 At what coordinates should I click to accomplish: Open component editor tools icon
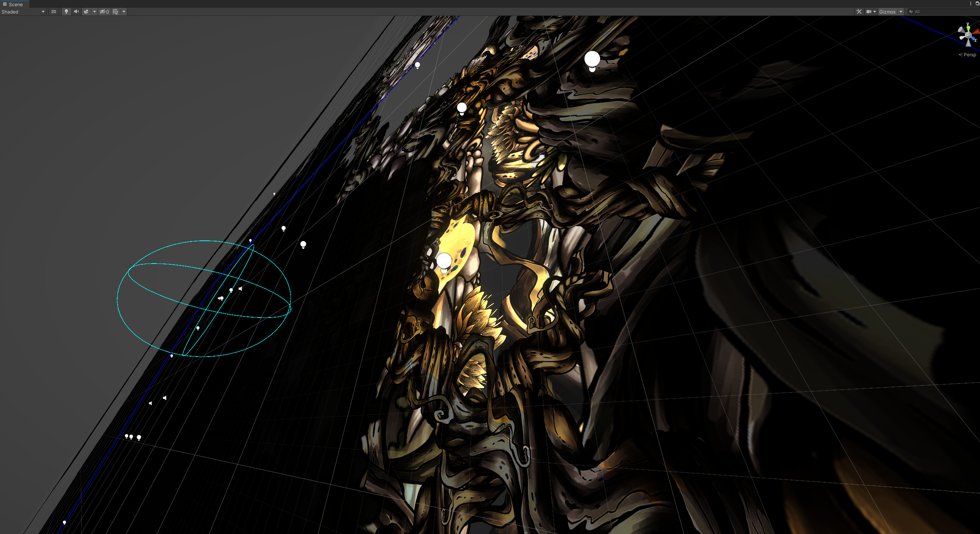[x=859, y=12]
